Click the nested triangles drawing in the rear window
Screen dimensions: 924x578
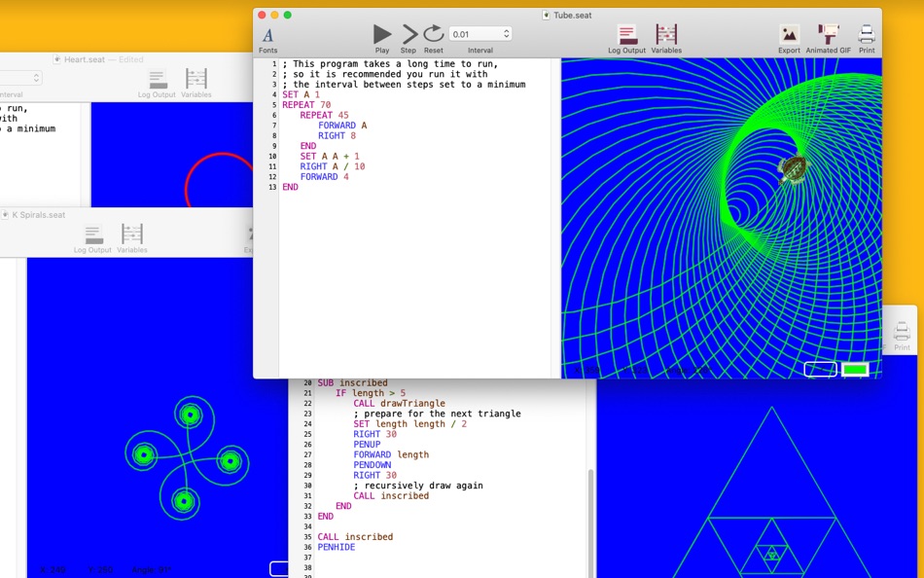tap(772, 492)
